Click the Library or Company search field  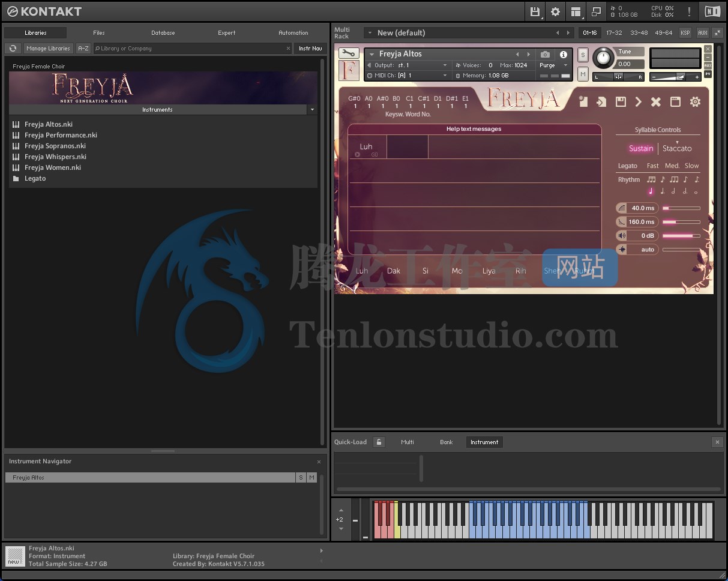pos(193,48)
